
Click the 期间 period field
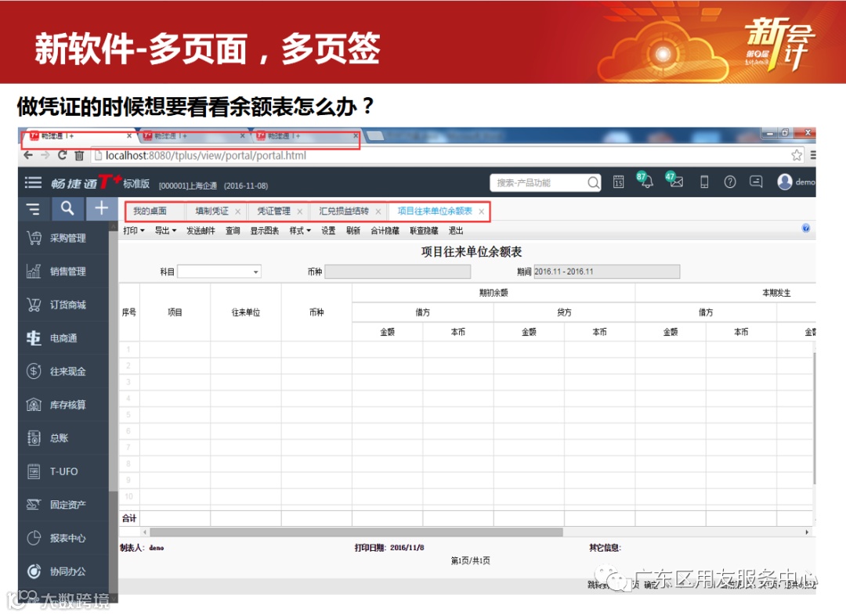[606, 272]
